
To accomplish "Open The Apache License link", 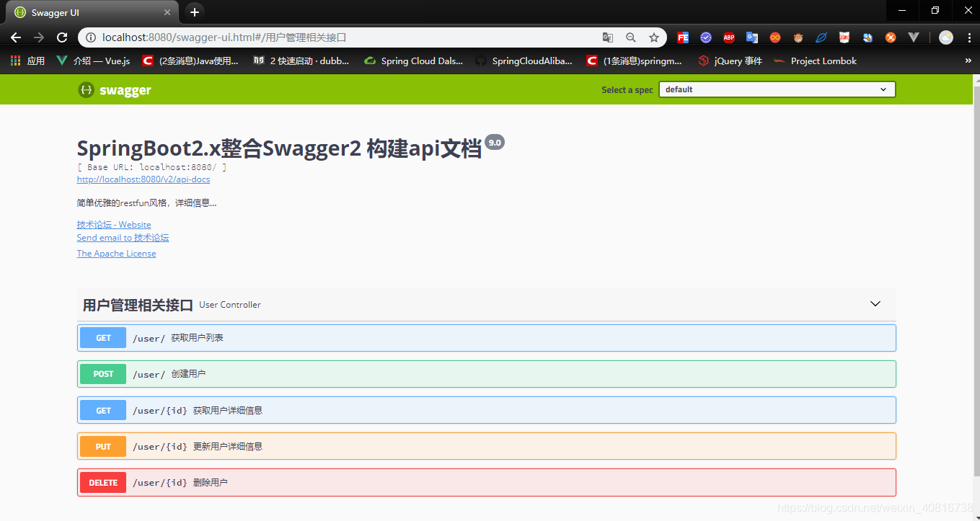I will pos(116,254).
